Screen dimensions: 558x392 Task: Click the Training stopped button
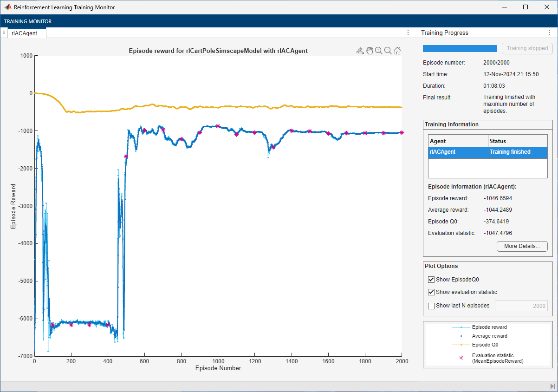527,48
